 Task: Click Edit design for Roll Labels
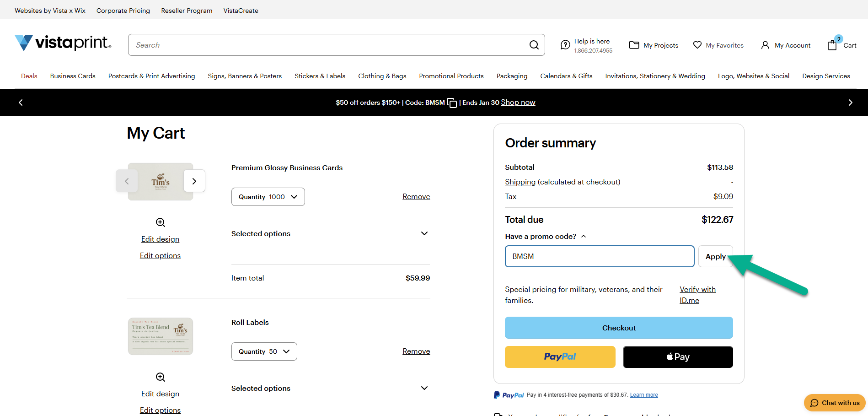pyautogui.click(x=160, y=394)
